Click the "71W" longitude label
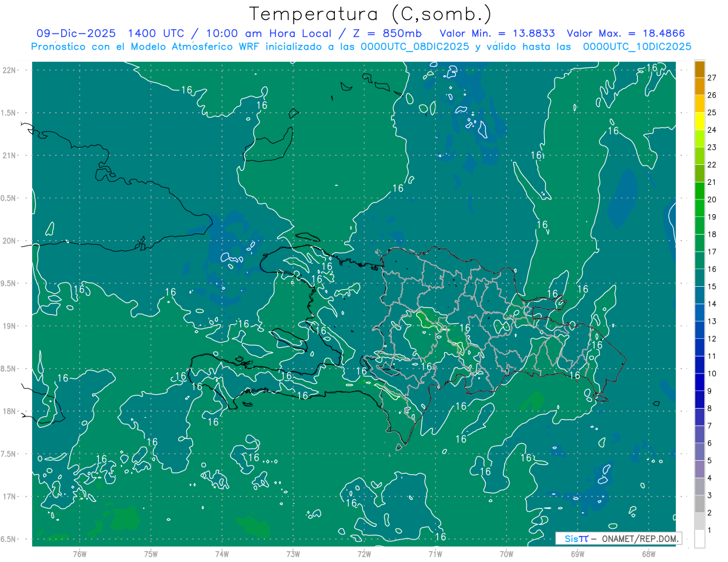 tap(435, 554)
